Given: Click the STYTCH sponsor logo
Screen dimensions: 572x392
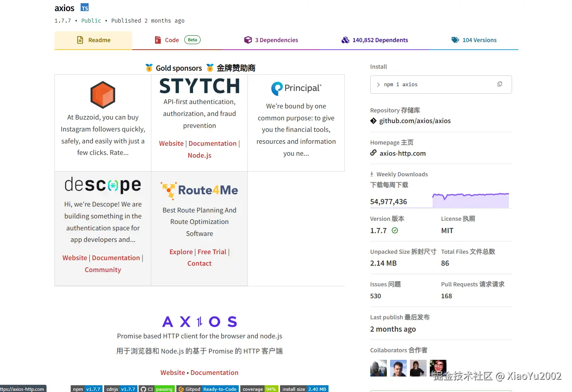Looking at the screenshot, I should pyautogui.click(x=199, y=86).
